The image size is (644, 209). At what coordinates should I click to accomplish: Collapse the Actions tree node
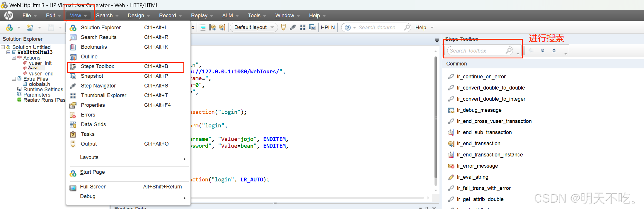(14, 58)
